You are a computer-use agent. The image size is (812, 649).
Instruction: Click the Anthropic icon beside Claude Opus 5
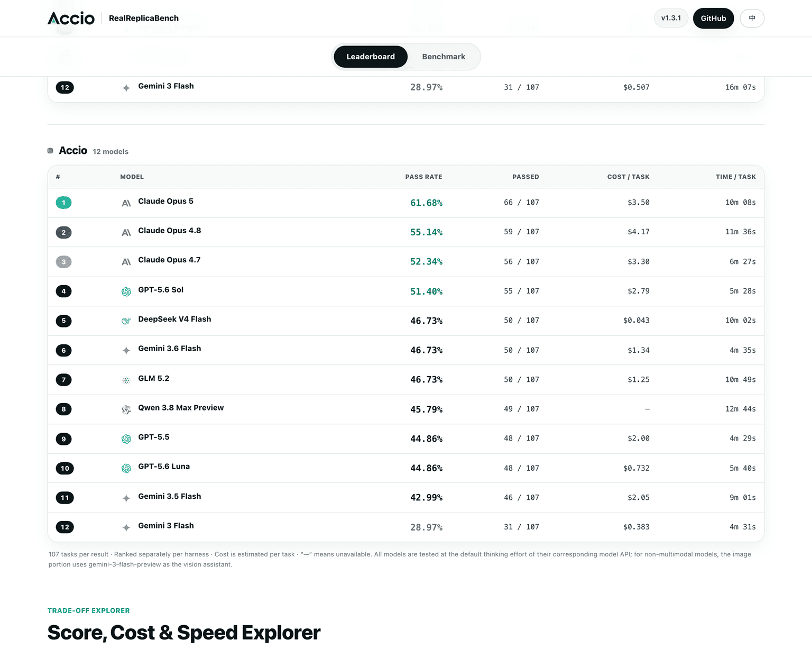click(x=126, y=203)
